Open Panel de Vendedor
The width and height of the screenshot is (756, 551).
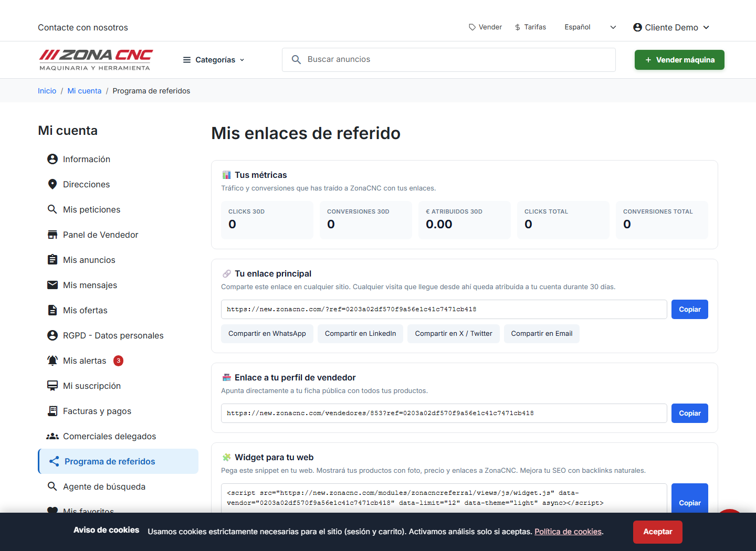pos(118,235)
